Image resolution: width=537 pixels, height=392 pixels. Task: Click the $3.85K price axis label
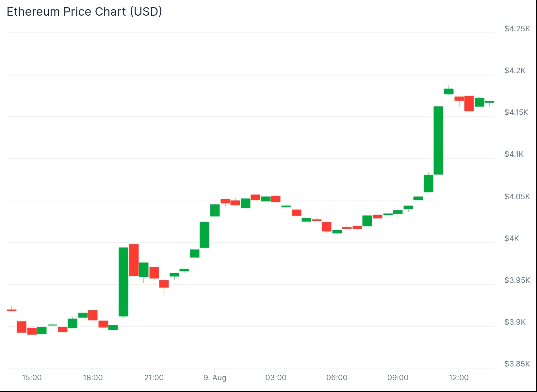(517, 364)
